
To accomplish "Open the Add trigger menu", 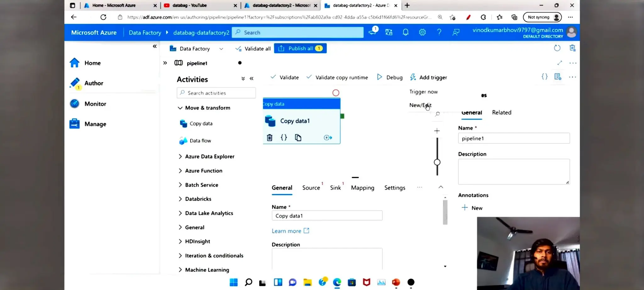I will [428, 77].
